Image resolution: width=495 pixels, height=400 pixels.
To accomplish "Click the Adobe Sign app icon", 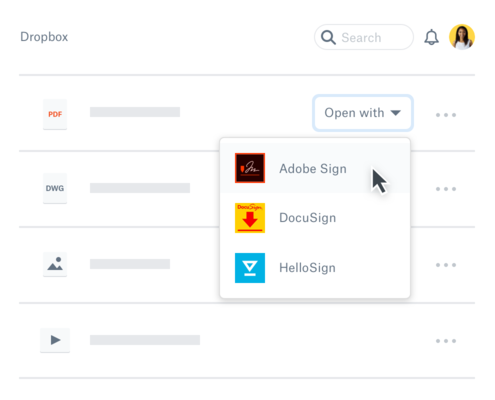I will click(x=250, y=168).
